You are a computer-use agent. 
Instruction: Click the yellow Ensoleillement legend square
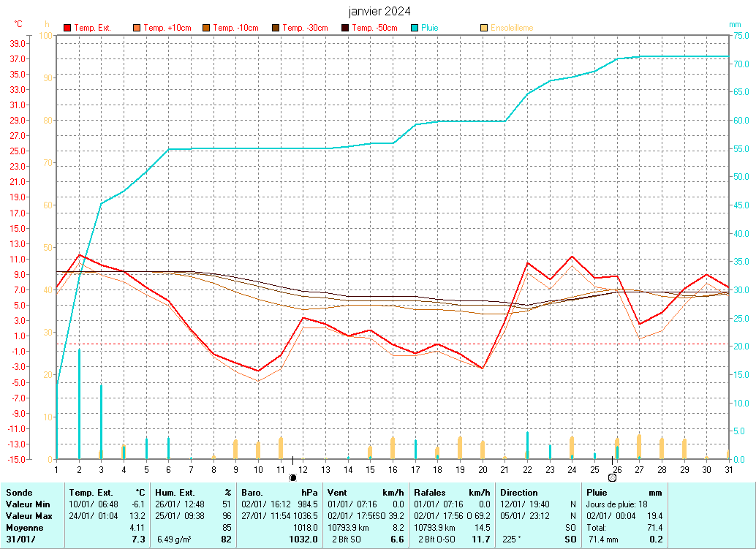tap(484, 28)
